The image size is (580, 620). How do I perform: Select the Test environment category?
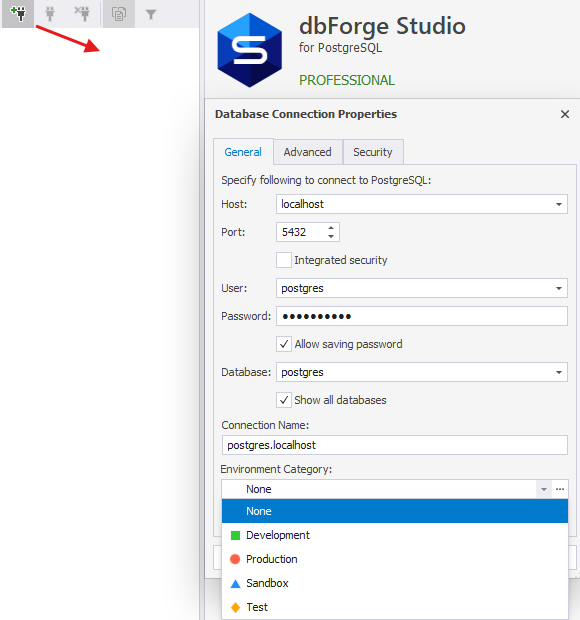coord(395,607)
